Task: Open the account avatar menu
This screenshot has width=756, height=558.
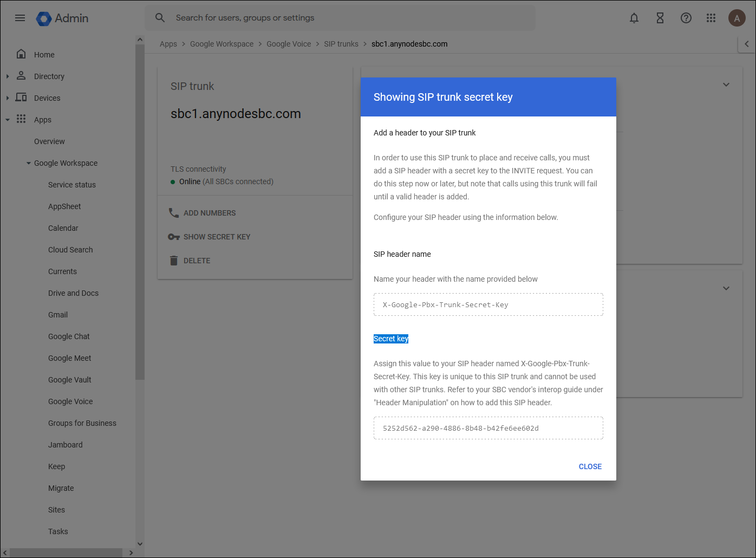Action: click(737, 18)
